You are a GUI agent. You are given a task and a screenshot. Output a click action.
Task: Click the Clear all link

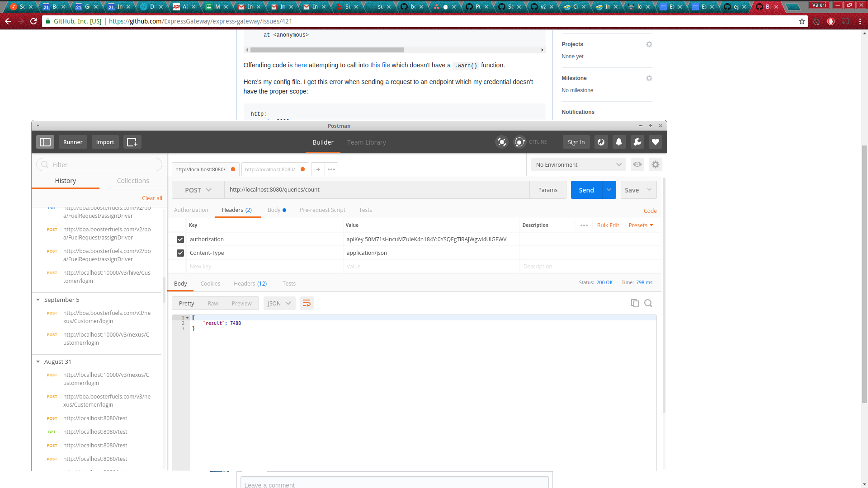pyautogui.click(x=152, y=198)
